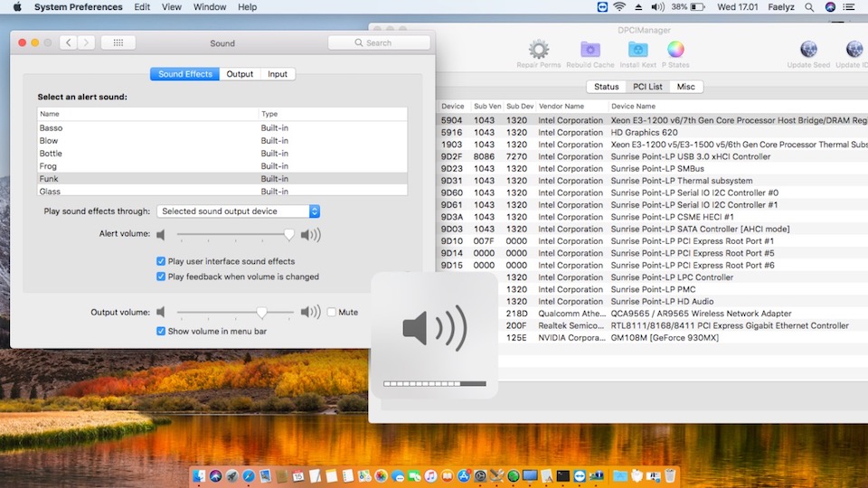Toggle Play user interface sound effects
Image resolution: width=868 pixels, height=488 pixels.
pyautogui.click(x=161, y=261)
